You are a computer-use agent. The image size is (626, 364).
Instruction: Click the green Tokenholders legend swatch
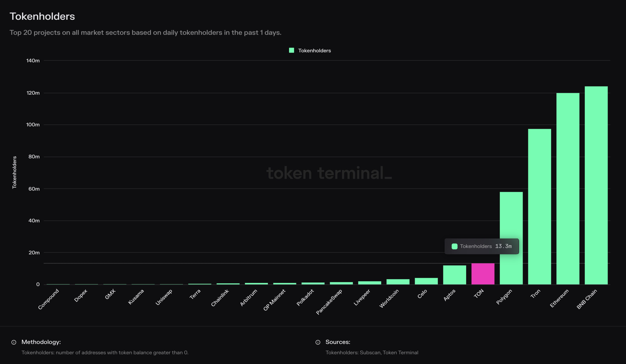pos(291,50)
